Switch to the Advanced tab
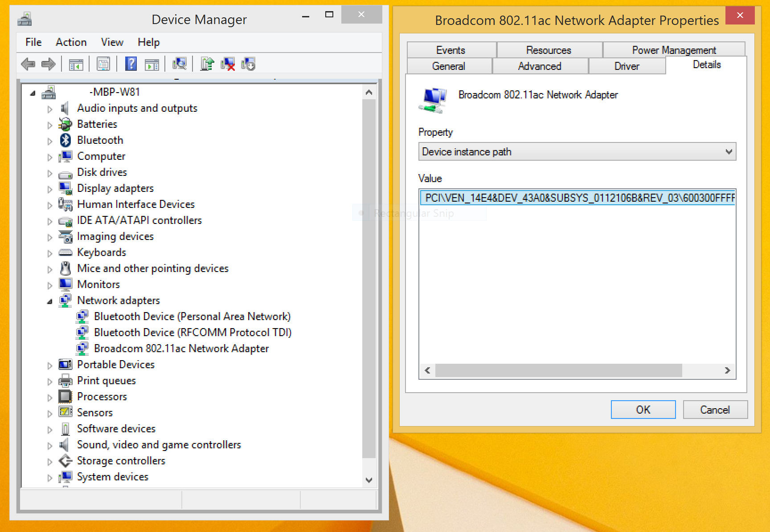Viewport: 770px width, 532px height. pyautogui.click(x=540, y=66)
